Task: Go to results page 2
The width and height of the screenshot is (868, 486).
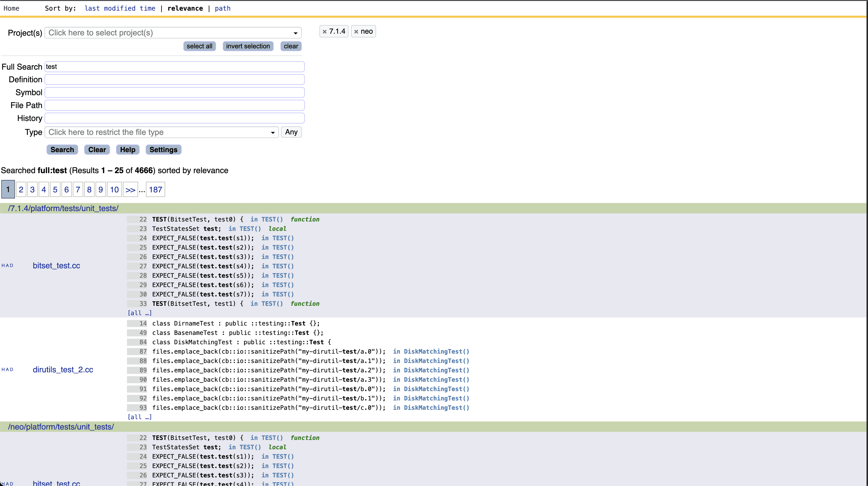Action: (21, 190)
